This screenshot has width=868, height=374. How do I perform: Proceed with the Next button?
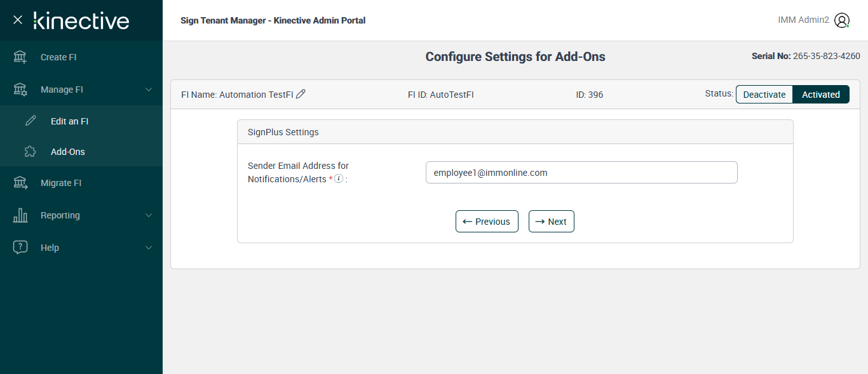click(552, 222)
